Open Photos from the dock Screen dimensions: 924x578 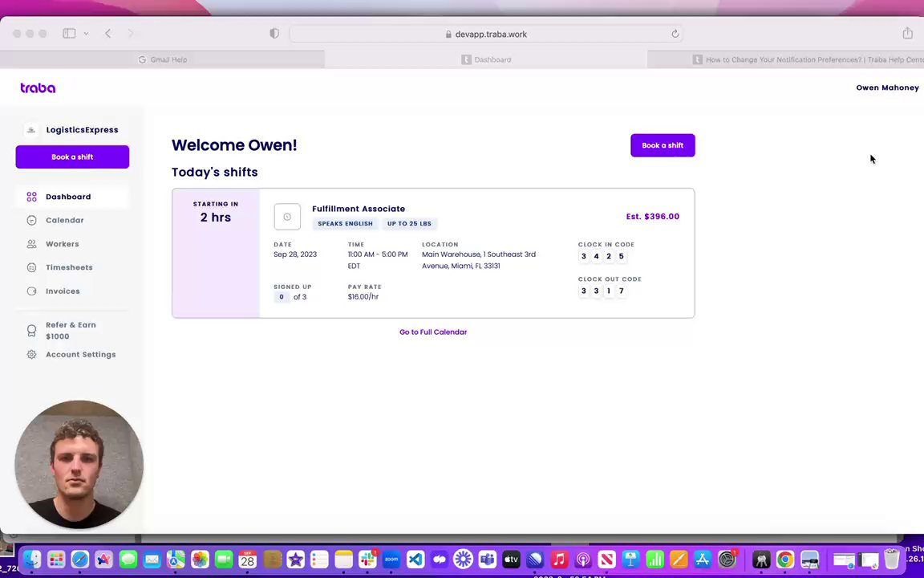click(x=200, y=559)
